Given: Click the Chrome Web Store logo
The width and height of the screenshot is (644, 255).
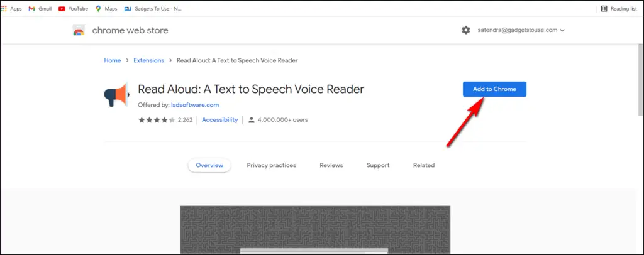Looking at the screenshot, I should [x=79, y=30].
